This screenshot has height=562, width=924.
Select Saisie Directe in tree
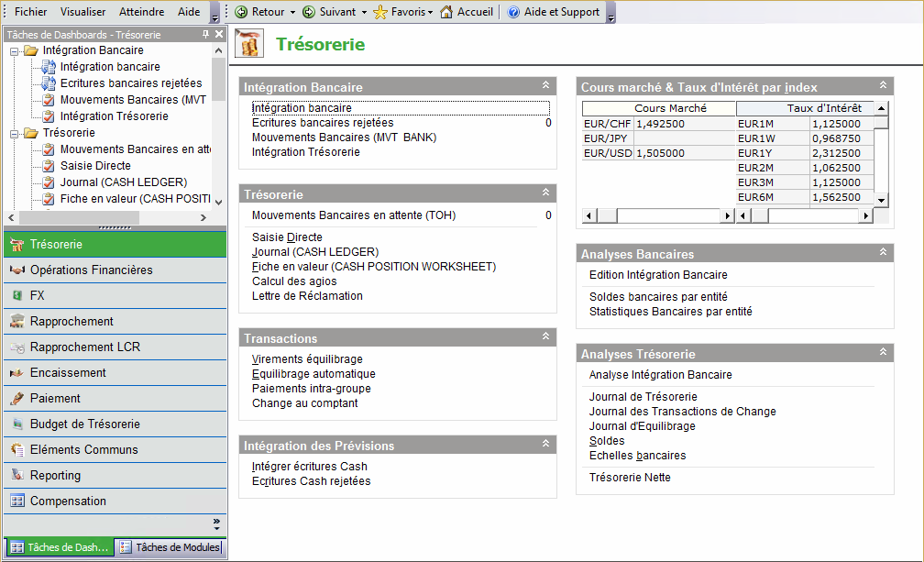coord(95,166)
